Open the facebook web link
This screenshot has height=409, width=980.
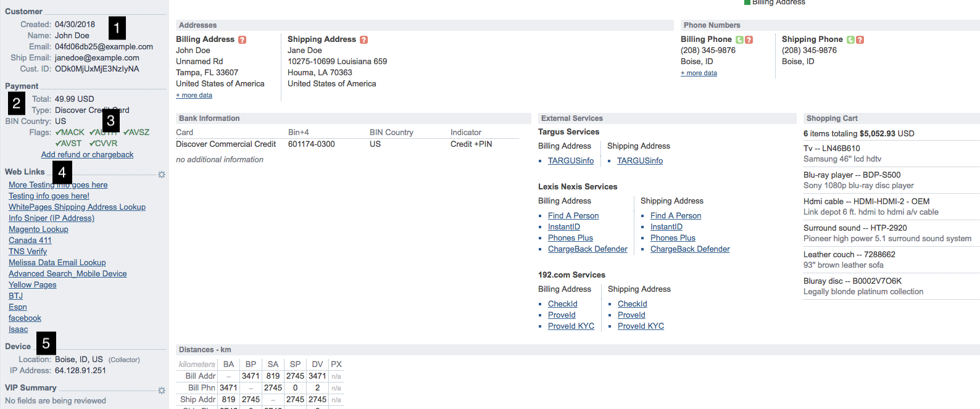tap(25, 318)
